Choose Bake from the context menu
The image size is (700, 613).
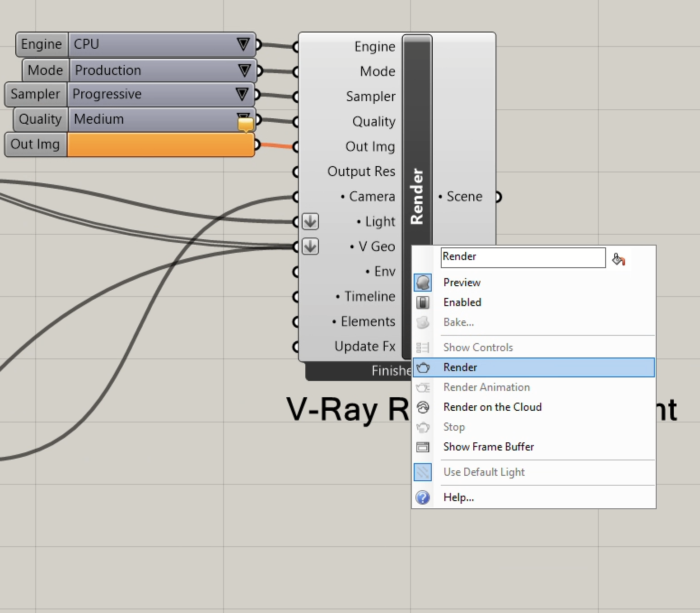pos(534,322)
